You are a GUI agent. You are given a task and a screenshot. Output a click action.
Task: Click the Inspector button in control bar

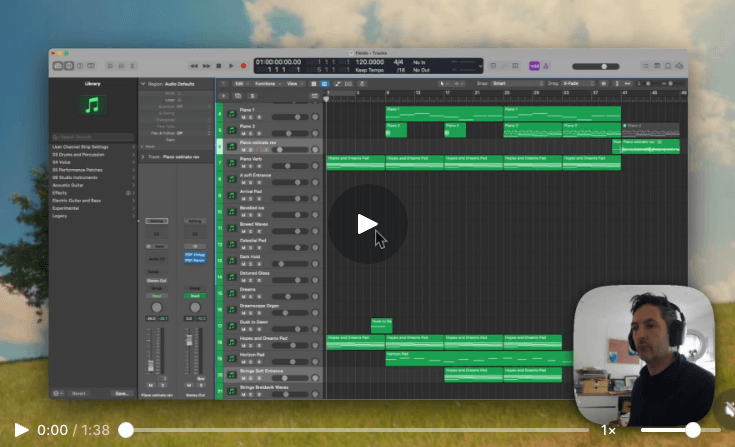pos(69,66)
